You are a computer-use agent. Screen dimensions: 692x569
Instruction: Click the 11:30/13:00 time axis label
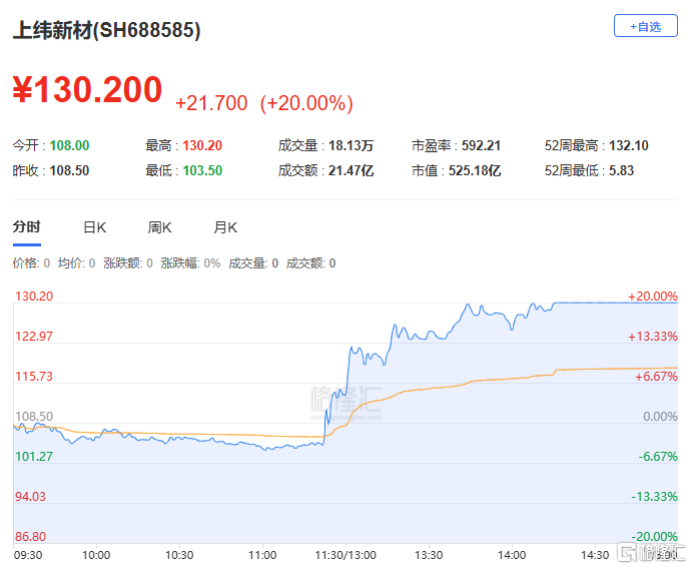point(345,553)
